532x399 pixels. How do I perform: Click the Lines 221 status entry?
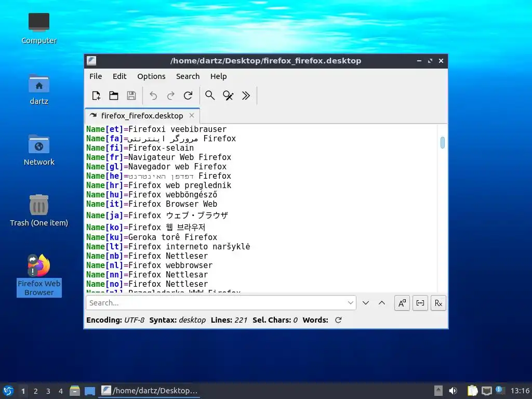point(229,320)
